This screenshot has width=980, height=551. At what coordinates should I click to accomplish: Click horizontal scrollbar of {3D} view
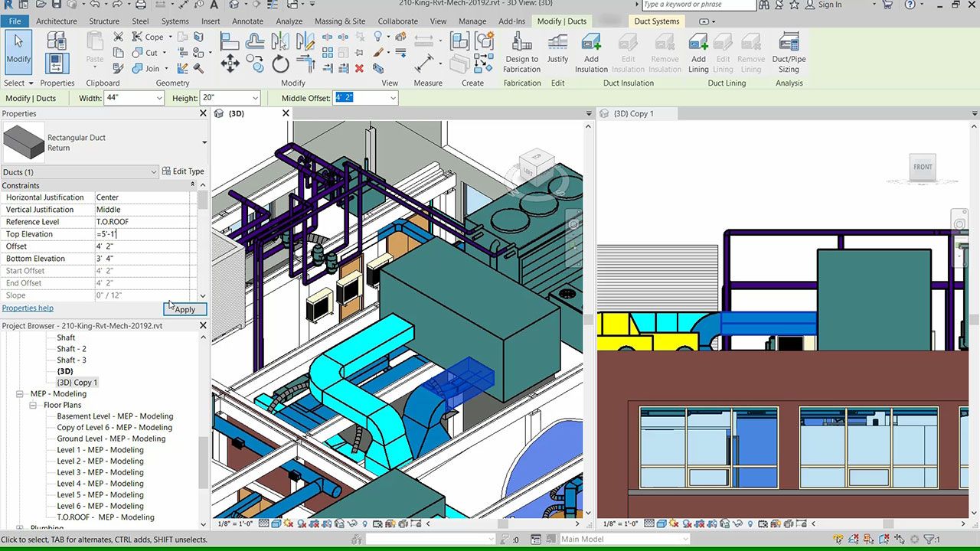coord(504,523)
